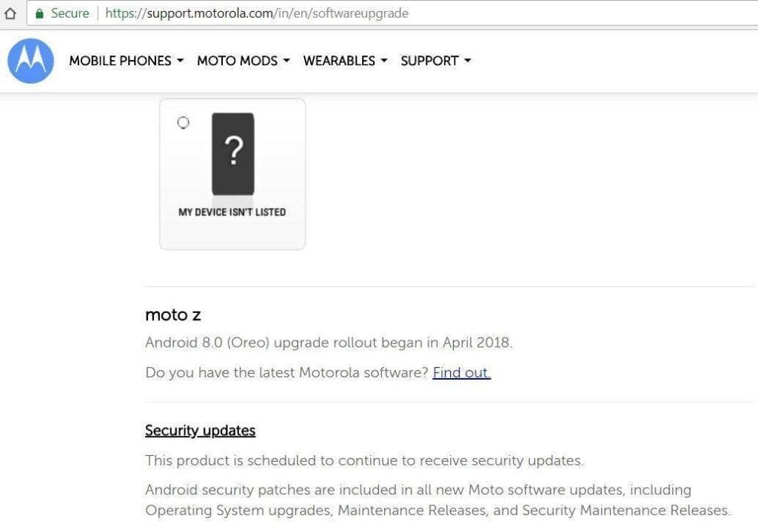Follow the 'Find out.' link
The image size is (758, 532).
462,372
